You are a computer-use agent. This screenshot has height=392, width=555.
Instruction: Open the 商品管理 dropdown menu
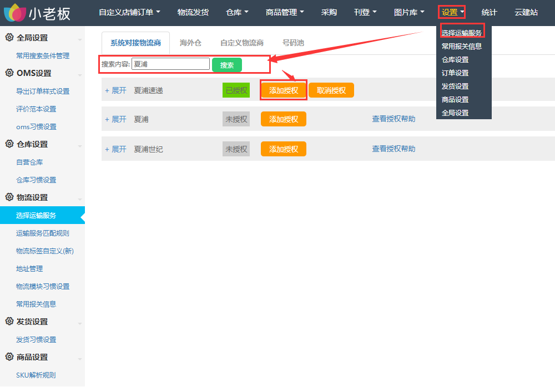coord(285,12)
